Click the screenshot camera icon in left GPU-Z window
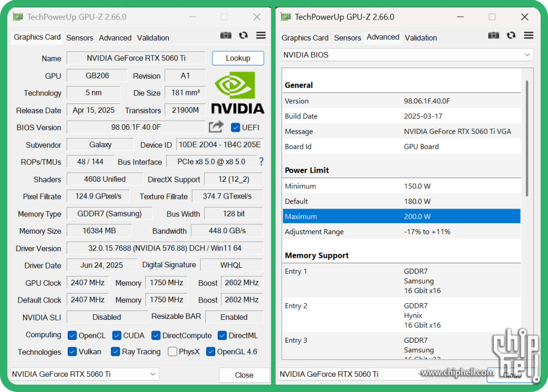 (x=226, y=35)
